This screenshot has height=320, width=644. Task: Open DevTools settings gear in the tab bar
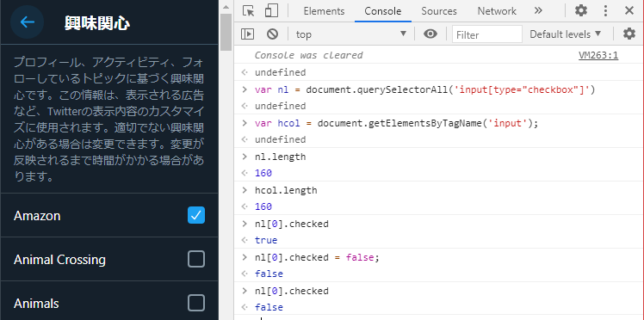pyautogui.click(x=581, y=10)
